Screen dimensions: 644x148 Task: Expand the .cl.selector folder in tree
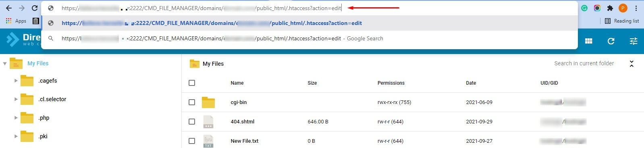[x=16, y=99]
